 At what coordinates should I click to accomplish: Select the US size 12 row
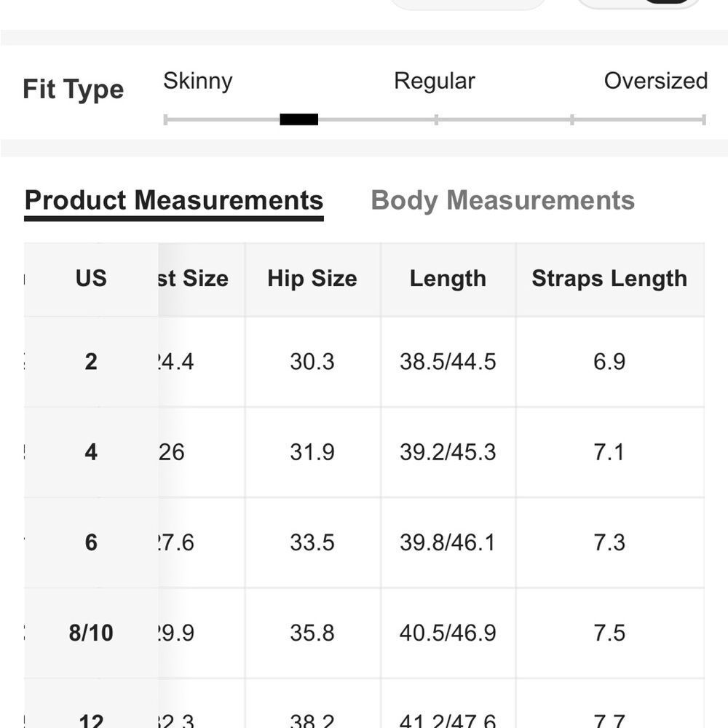[x=91, y=720]
